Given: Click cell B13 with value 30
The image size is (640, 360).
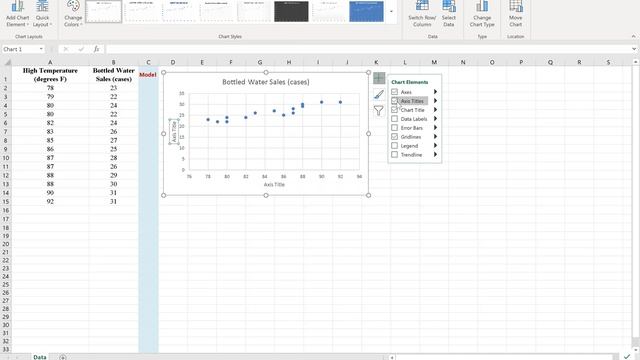Looking at the screenshot, I should 113,184.
